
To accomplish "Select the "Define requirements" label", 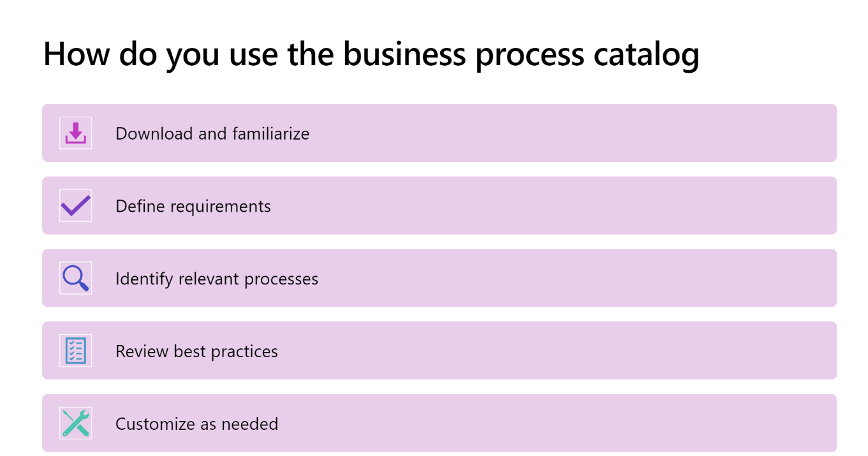I will pyautogui.click(x=193, y=207).
